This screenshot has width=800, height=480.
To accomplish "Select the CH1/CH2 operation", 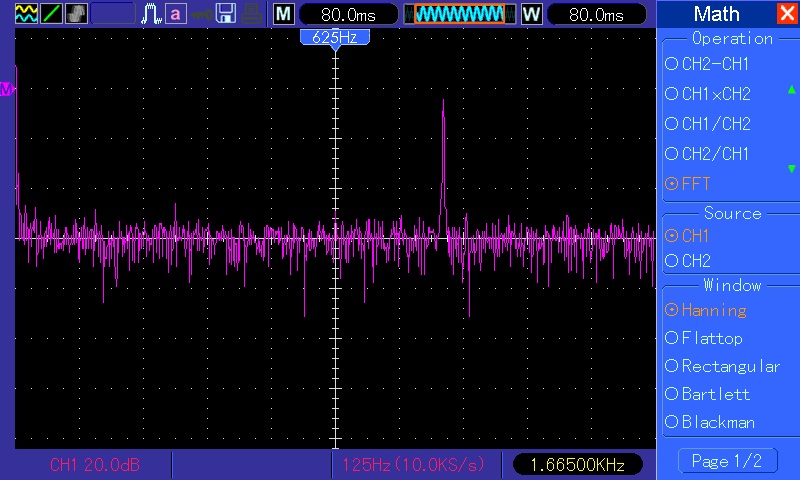I will [x=708, y=124].
